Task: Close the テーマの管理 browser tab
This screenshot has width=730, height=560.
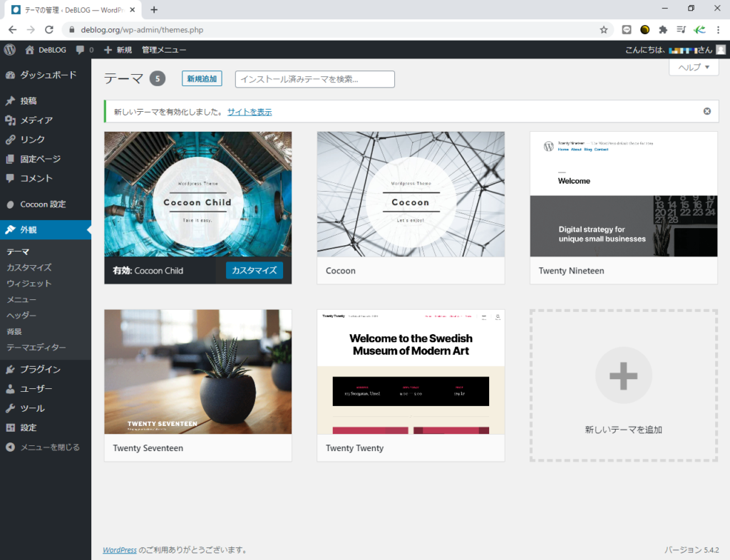Action: (x=132, y=10)
